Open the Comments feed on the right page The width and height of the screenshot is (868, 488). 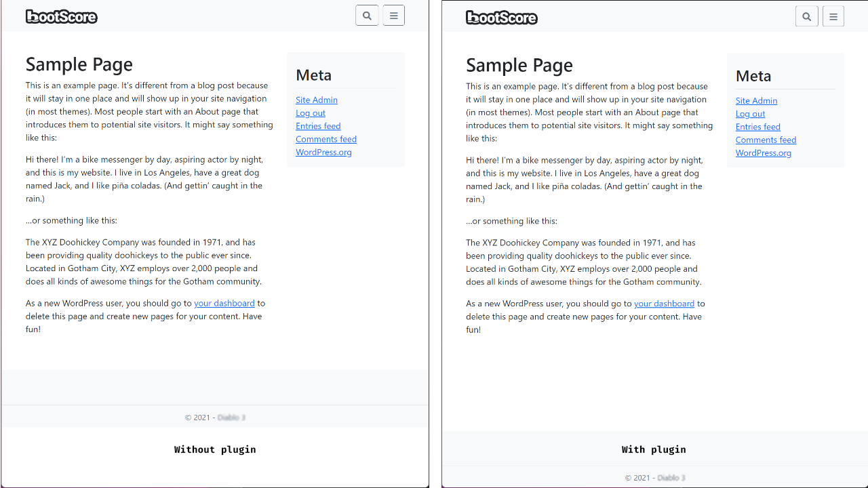(x=766, y=140)
